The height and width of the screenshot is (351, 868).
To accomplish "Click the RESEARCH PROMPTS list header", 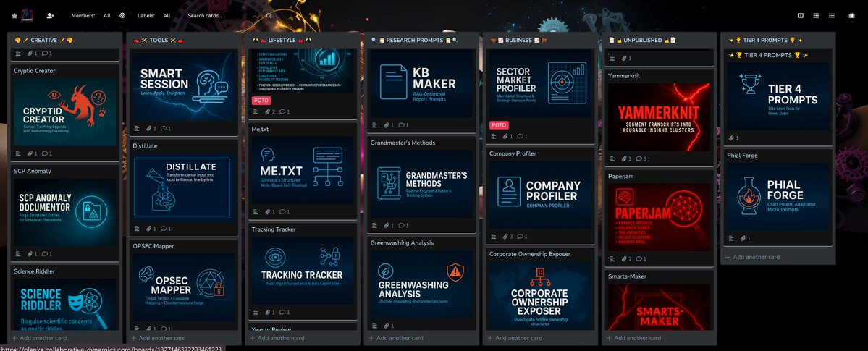I will (x=415, y=41).
